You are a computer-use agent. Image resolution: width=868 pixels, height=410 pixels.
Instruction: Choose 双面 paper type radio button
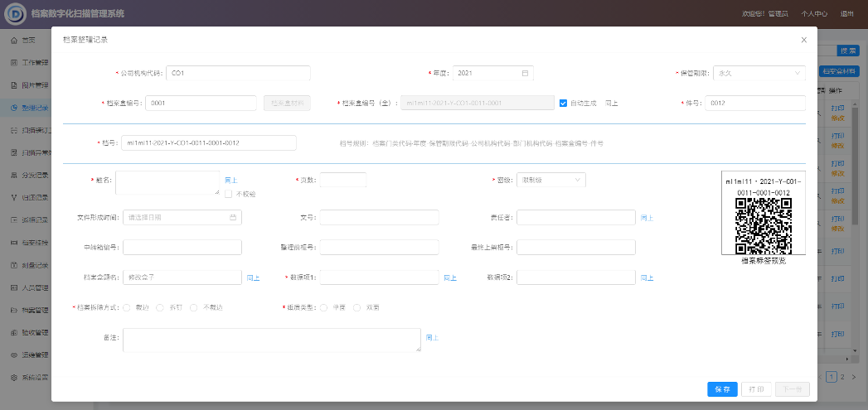(357, 307)
